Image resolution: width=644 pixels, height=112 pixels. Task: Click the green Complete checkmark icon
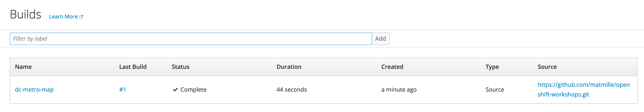pyautogui.click(x=175, y=90)
